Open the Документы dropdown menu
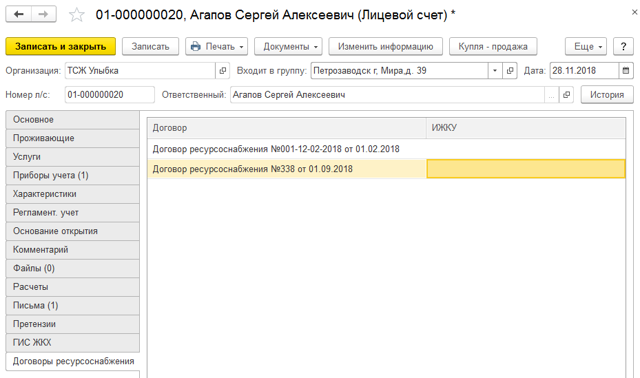The image size is (640, 378). [288, 47]
